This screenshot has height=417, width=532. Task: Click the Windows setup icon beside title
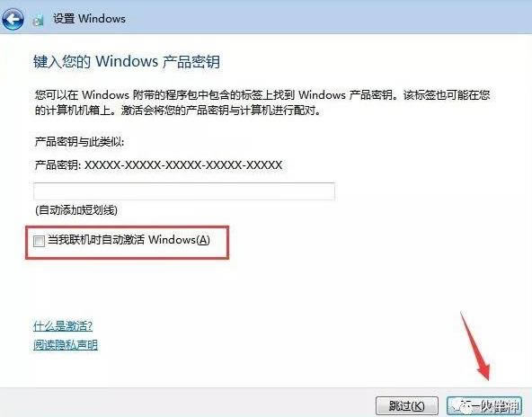coord(38,21)
